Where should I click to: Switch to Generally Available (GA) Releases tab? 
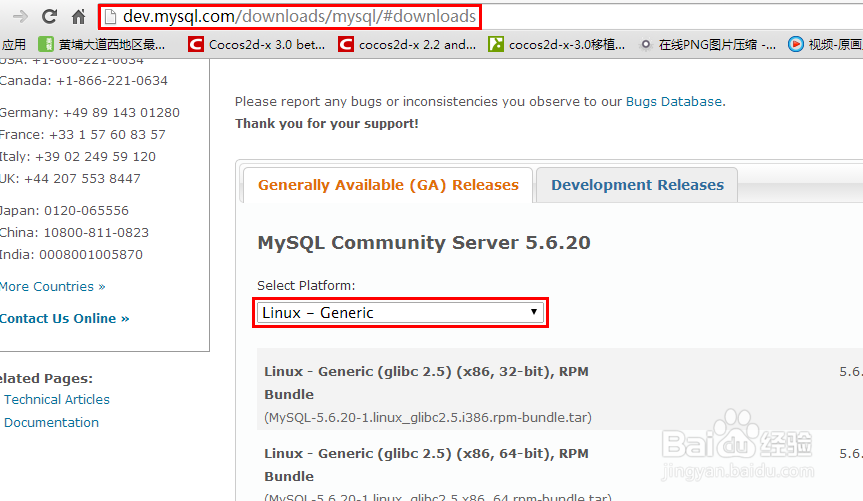click(x=388, y=185)
